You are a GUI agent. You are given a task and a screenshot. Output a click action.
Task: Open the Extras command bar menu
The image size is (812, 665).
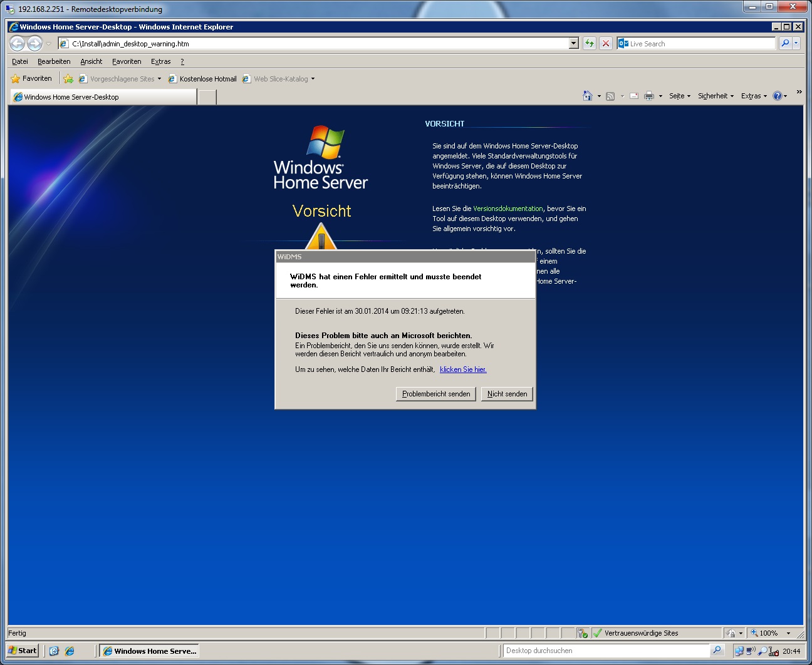[754, 96]
